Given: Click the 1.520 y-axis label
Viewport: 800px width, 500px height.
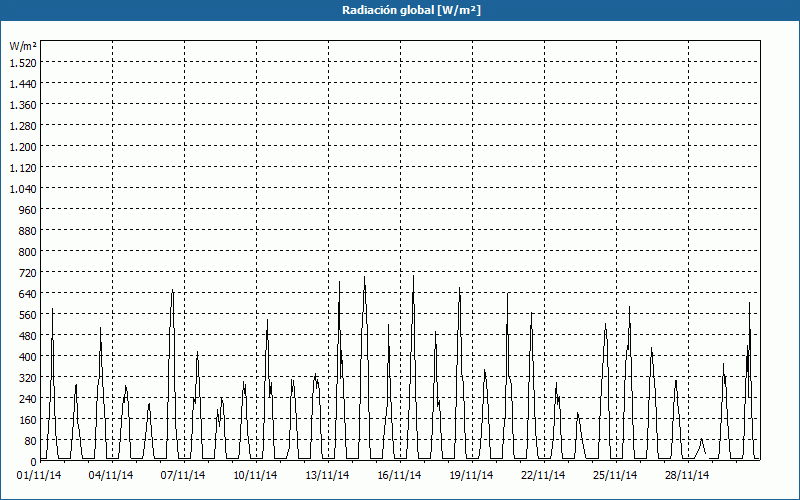Looking at the screenshot, I should [23, 62].
